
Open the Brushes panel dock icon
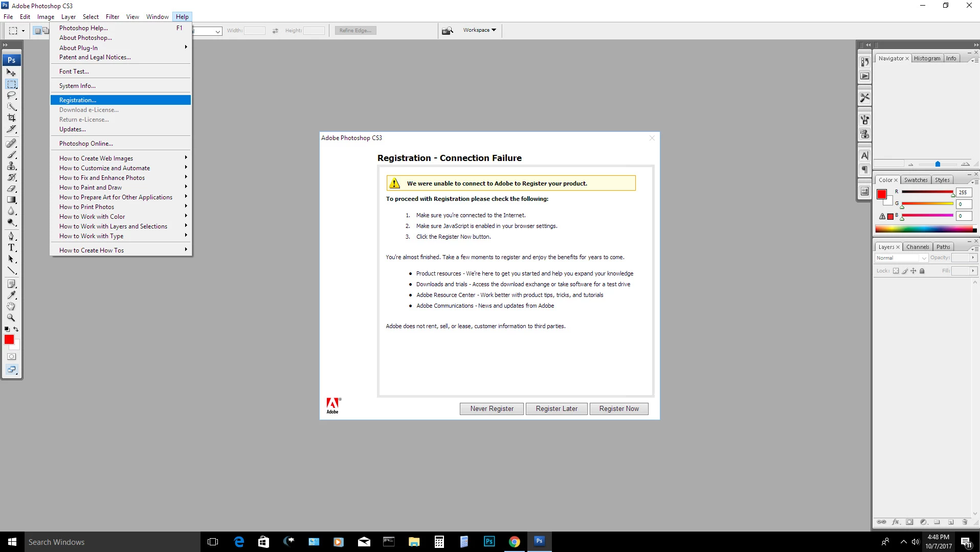click(864, 120)
